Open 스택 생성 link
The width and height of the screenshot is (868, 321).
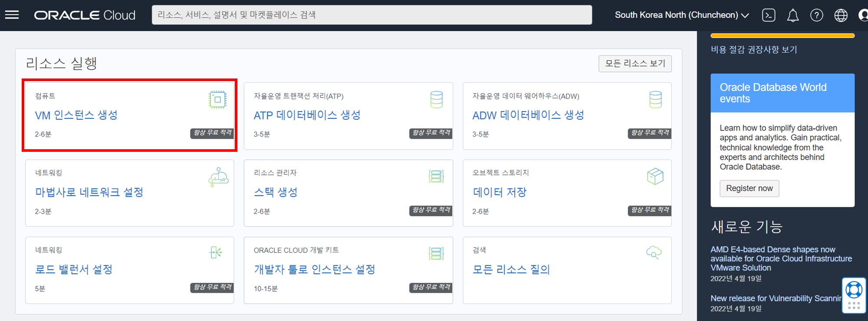click(276, 192)
